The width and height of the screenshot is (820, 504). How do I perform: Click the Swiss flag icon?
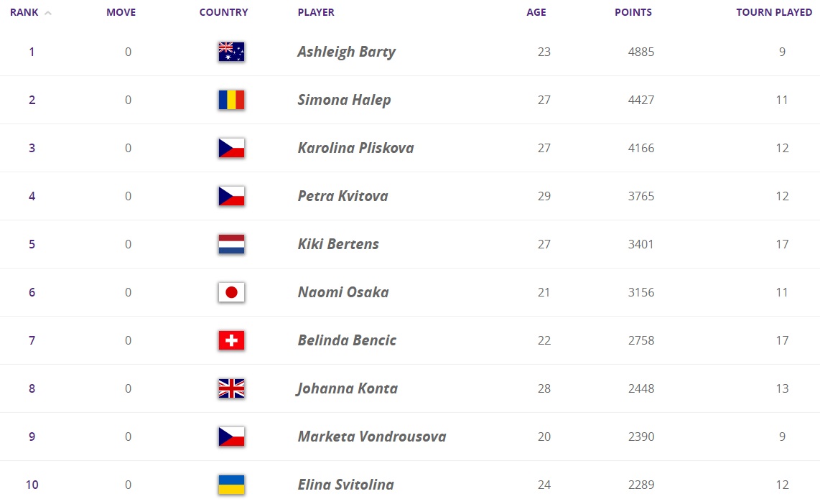click(231, 340)
